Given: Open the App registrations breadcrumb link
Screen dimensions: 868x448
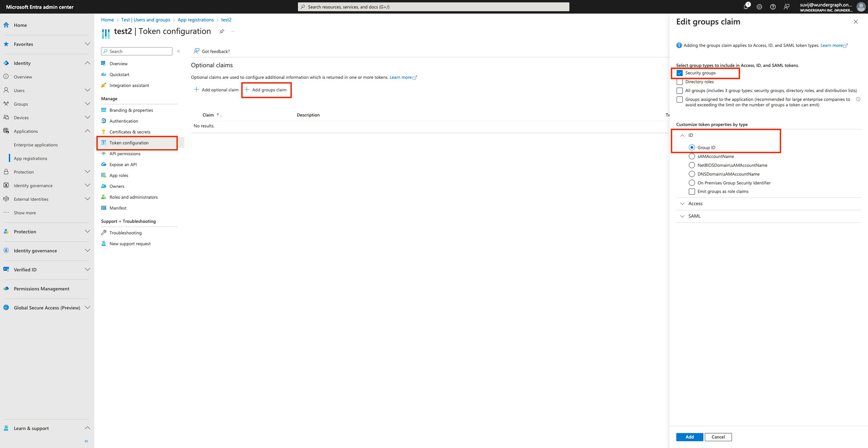Looking at the screenshot, I should pyautogui.click(x=196, y=20).
